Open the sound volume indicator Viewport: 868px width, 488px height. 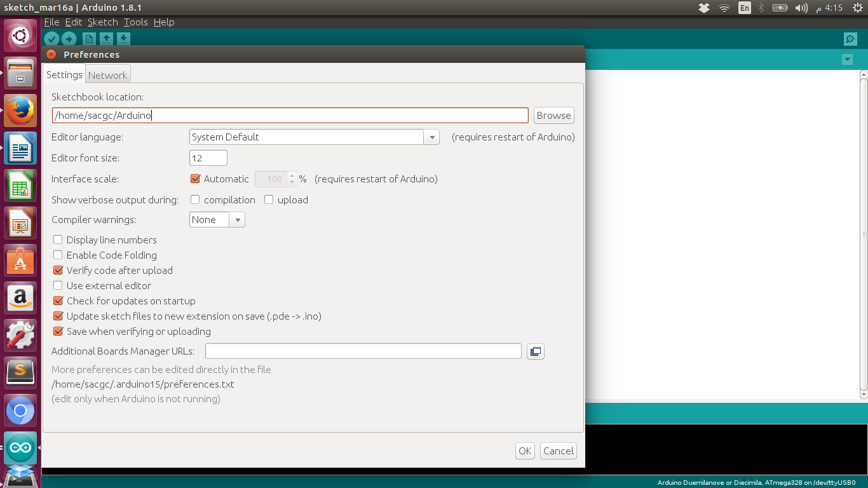click(x=802, y=8)
